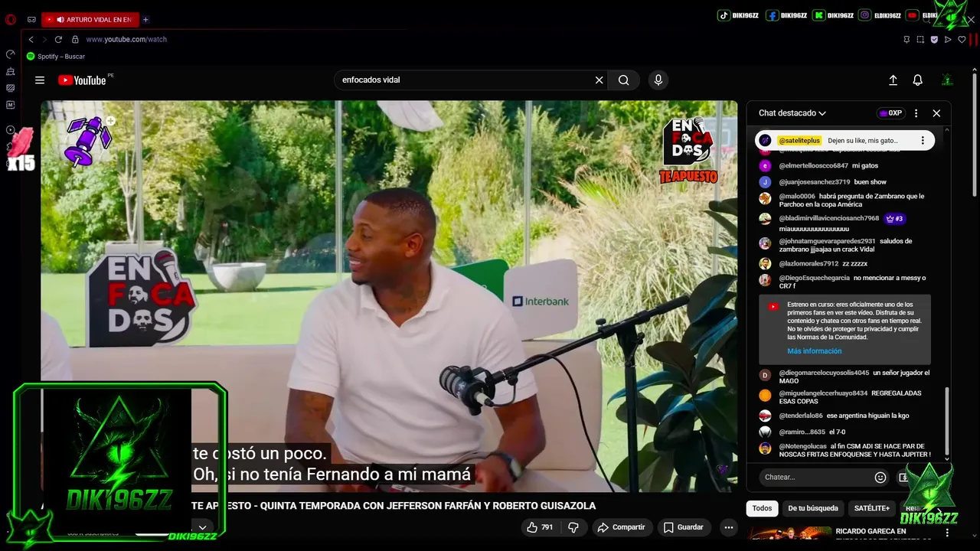The width and height of the screenshot is (980, 551).
Task: View site security lock info
Action: (x=75, y=39)
